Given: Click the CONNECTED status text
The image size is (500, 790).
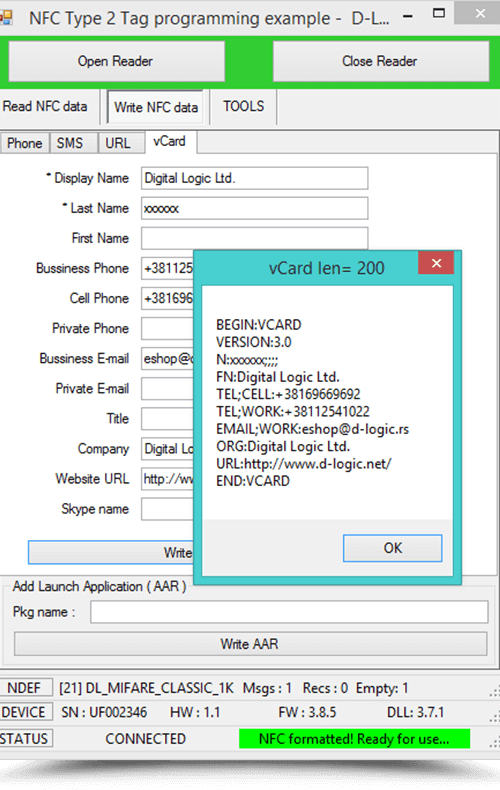Looking at the screenshot, I should 146,739.
